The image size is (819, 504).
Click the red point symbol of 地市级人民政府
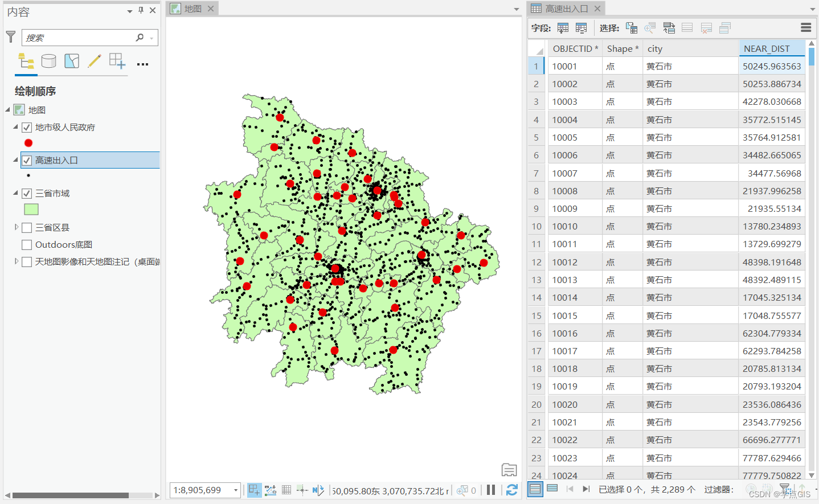pos(28,143)
